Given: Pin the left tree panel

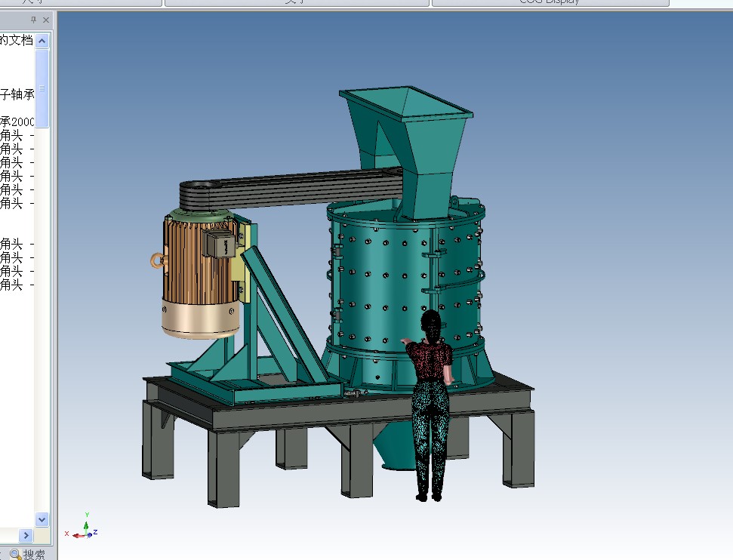Looking at the screenshot, I should tap(33, 20).
